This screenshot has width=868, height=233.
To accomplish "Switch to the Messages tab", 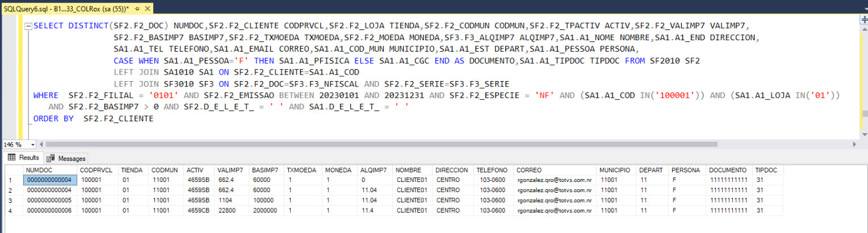I will pos(66,158).
